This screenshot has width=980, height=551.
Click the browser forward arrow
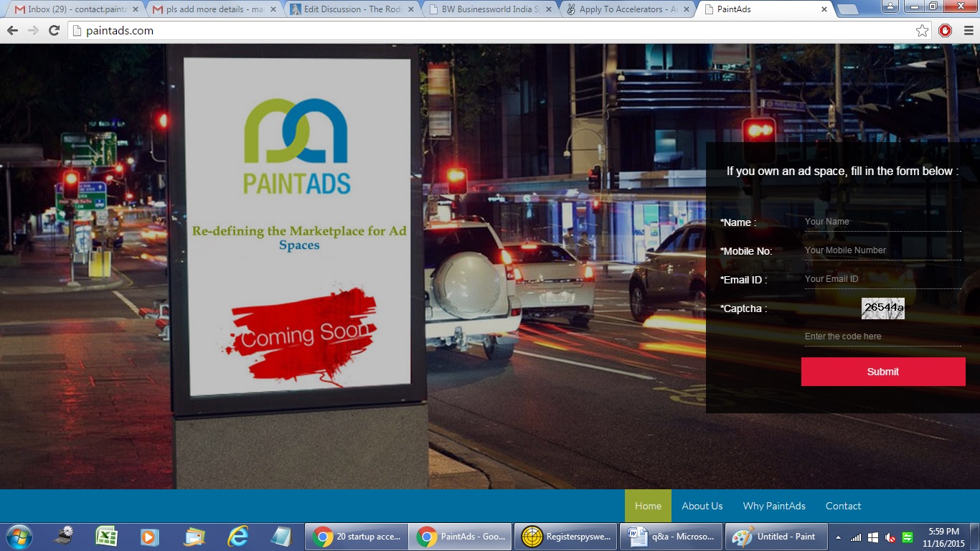(33, 30)
